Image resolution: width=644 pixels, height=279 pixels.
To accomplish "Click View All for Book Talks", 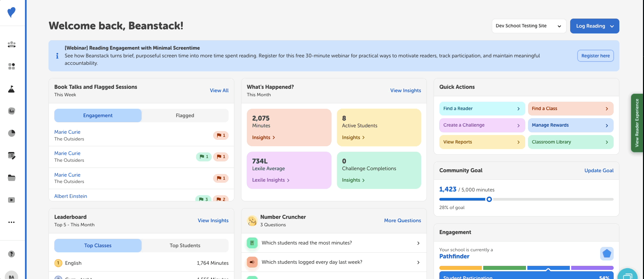I will pos(219,91).
